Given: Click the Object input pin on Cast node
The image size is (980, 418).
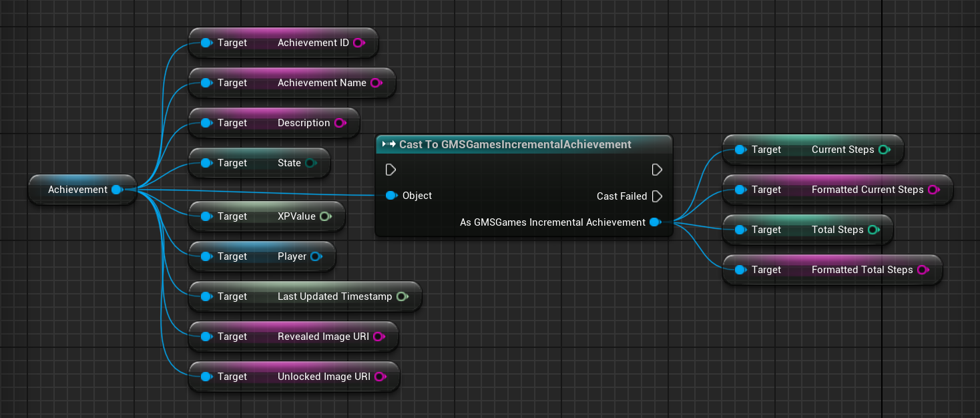Looking at the screenshot, I should (391, 196).
